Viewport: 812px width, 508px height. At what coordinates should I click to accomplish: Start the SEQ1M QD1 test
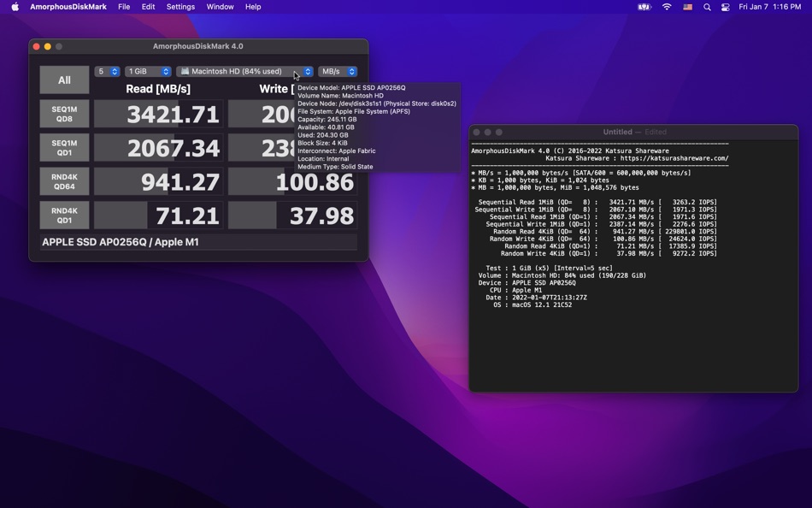tap(64, 148)
